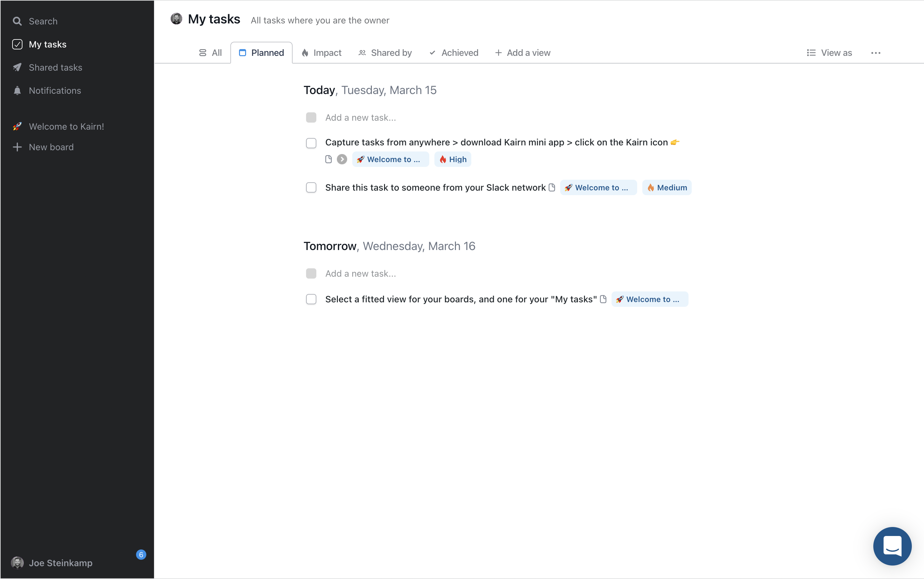The height and width of the screenshot is (579, 924).
Task: Click Add a new task field under Tomorrow
Action: [x=361, y=273]
